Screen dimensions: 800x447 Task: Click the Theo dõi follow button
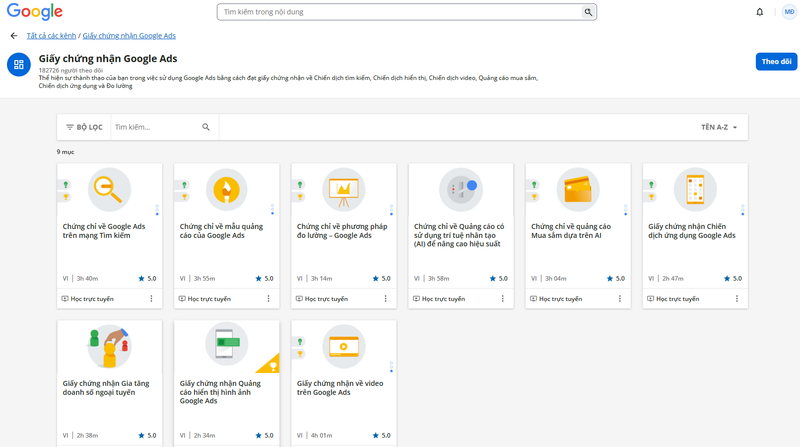pos(776,61)
